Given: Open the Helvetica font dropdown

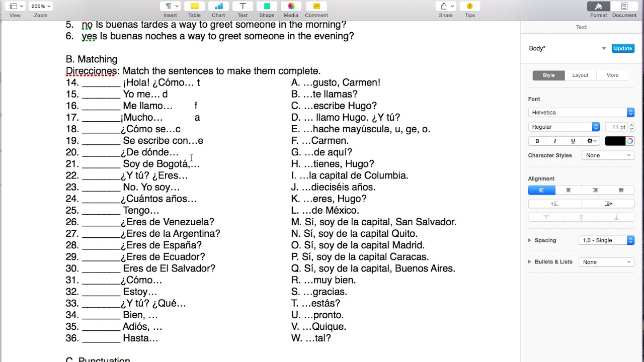Looking at the screenshot, I should pyautogui.click(x=581, y=113).
